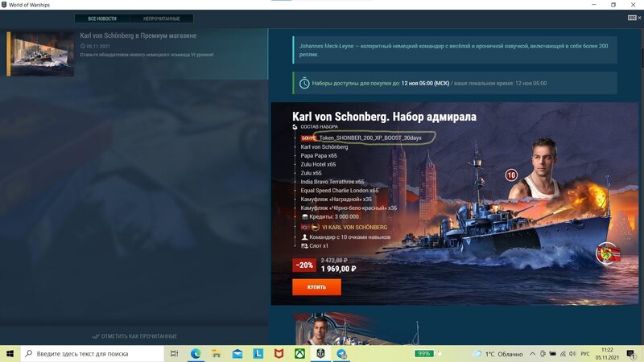This screenshot has width=644, height=362.
Task: Click the clock icon beside availability notice
Action: (x=304, y=84)
